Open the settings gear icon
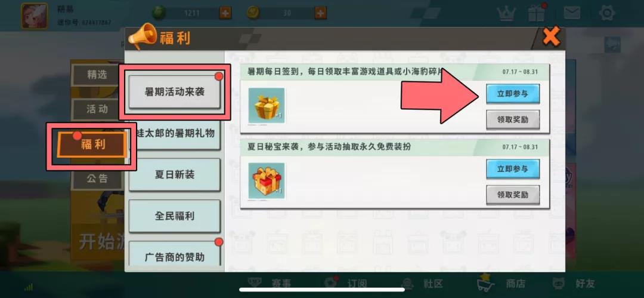Screen dimensions: 644x298 606,13
